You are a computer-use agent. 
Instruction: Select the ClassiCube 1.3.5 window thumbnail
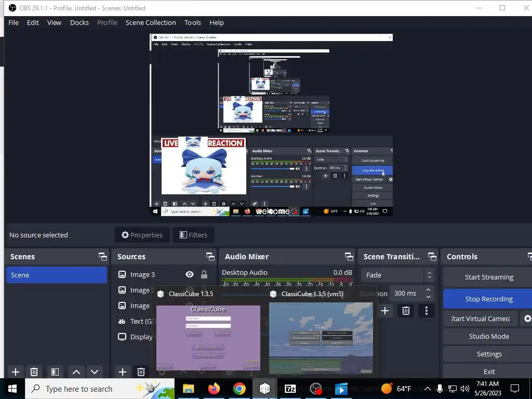208,338
